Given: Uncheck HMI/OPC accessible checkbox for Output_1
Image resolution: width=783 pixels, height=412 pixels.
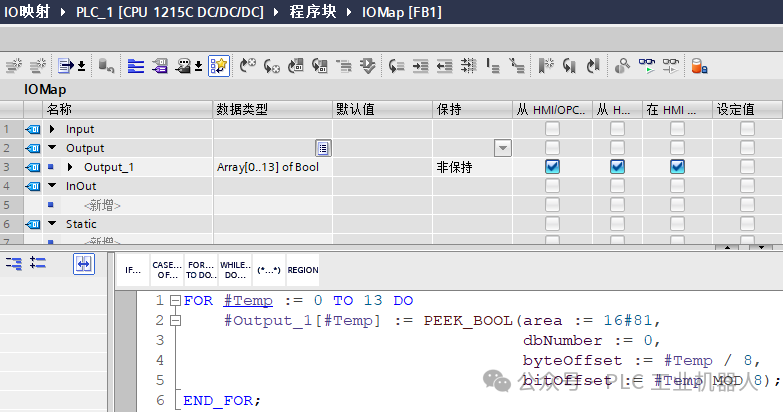Looking at the screenshot, I should pyautogui.click(x=552, y=167).
